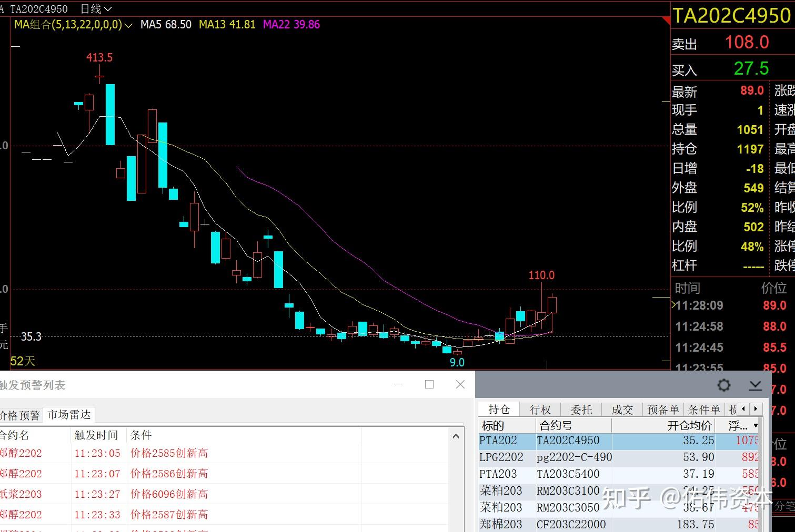Click the 413.5 high price marker
The width and height of the screenshot is (795, 532).
point(99,57)
